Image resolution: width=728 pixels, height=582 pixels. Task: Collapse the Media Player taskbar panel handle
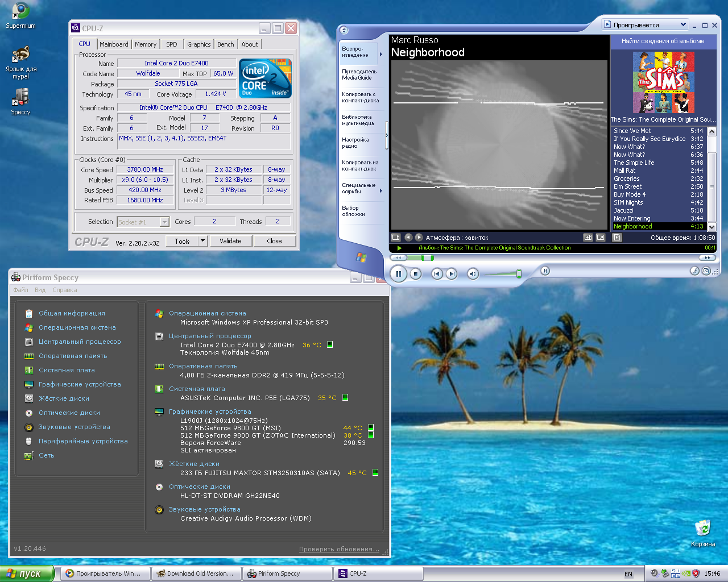click(387, 135)
